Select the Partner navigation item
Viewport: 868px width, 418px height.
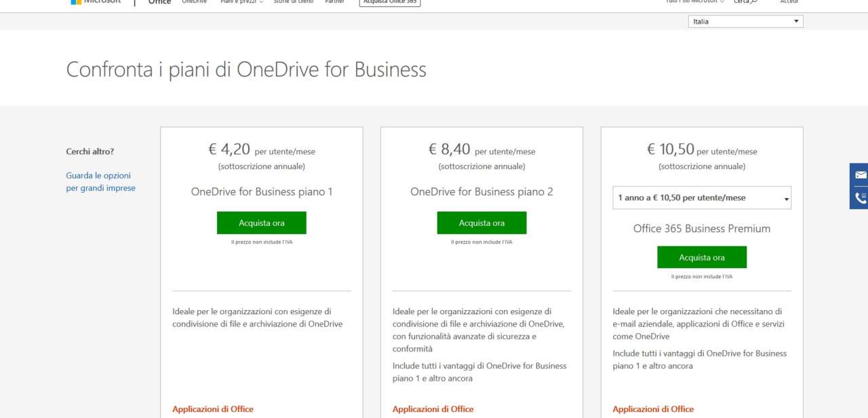[334, 2]
